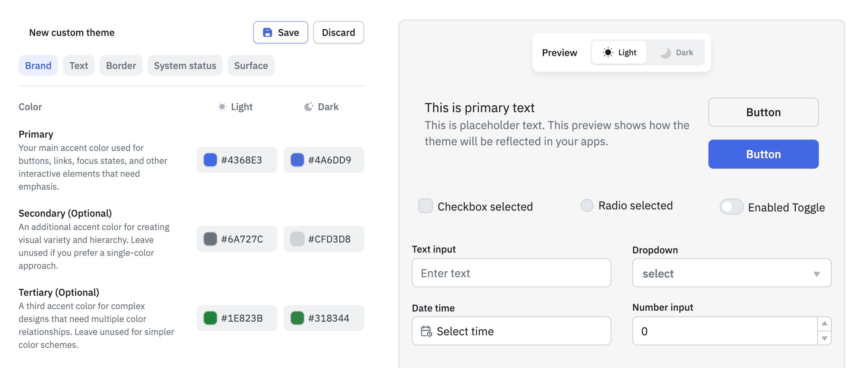The height and width of the screenshot is (368, 868).
Task: Click the save disk icon
Action: point(267,32)
